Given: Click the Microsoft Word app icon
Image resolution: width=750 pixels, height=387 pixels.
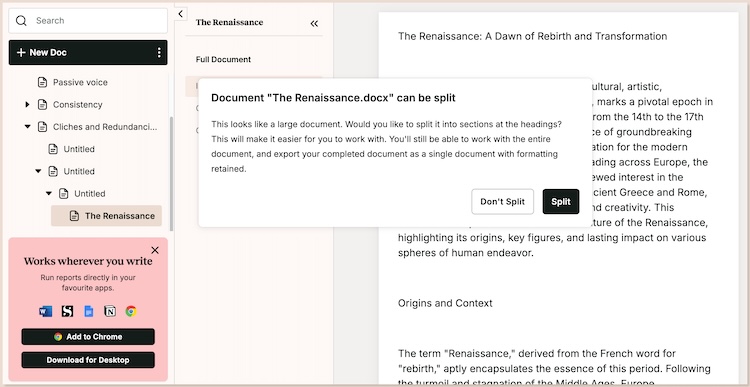Looking at the screenshot, I should pyautogui.click(x=45, y=311).
